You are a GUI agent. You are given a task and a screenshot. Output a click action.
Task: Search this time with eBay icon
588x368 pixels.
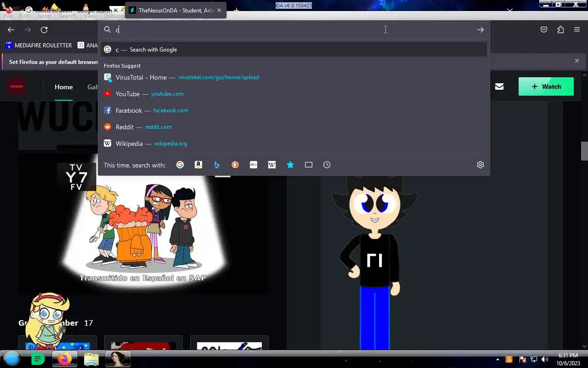click(x=254, y=165)
